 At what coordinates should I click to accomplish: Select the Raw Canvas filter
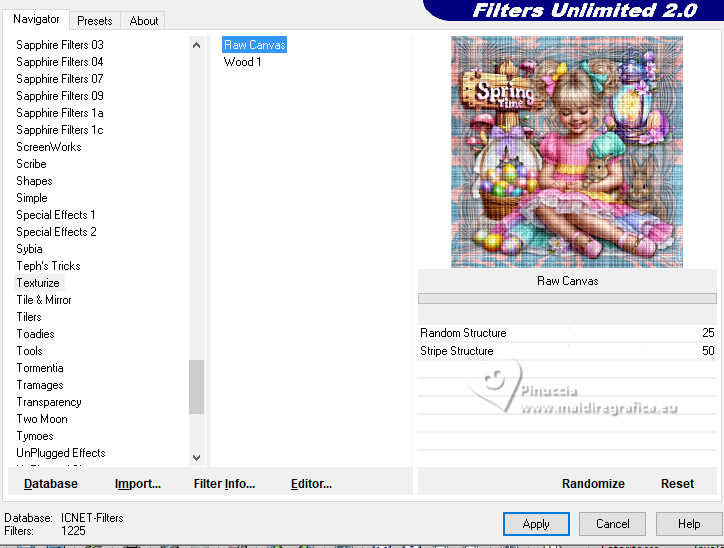[x=254, y=45]
